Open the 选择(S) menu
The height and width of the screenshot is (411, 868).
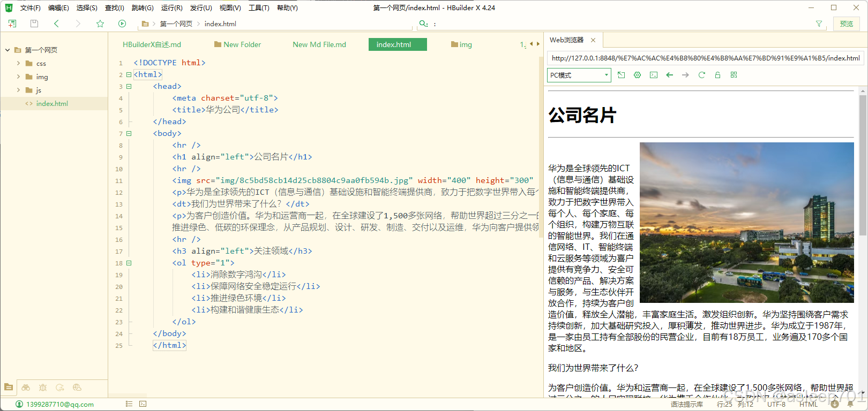[x=87, y=8]
